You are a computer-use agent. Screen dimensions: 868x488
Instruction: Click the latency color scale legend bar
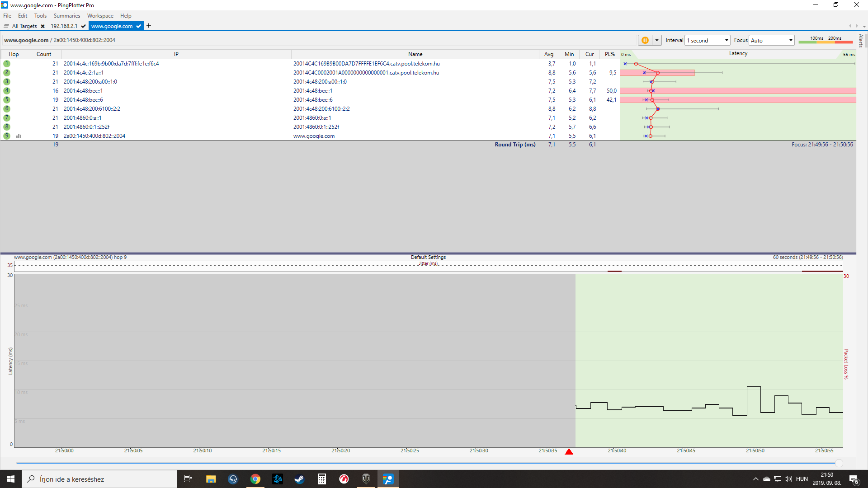[x=825, y=42]
